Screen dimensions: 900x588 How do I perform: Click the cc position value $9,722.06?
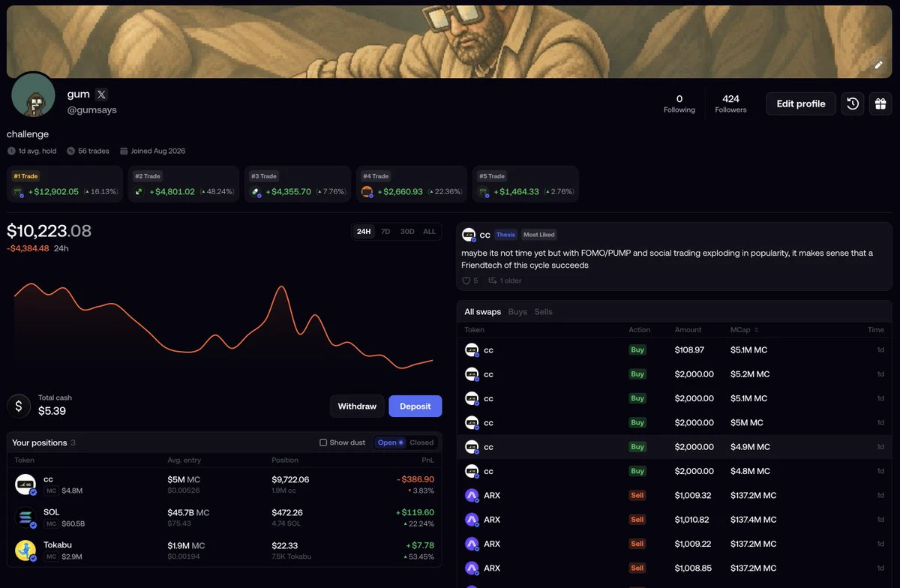(290, 479)
